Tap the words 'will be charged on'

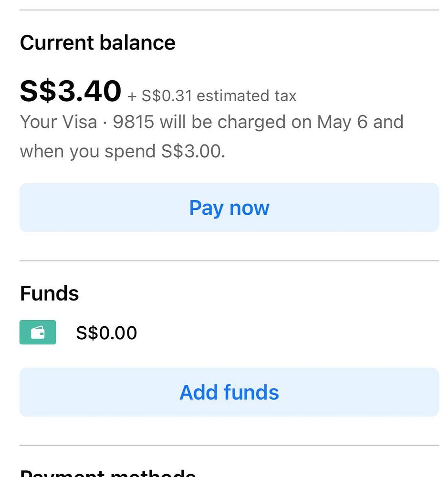click(236, 122)
